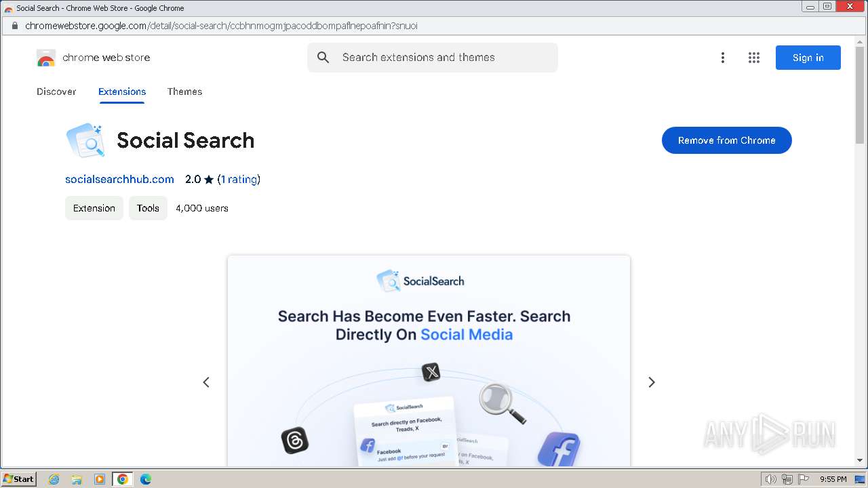Click the X logo in preview image
This screenshot has height=488, width=868.
pos(431,372)
